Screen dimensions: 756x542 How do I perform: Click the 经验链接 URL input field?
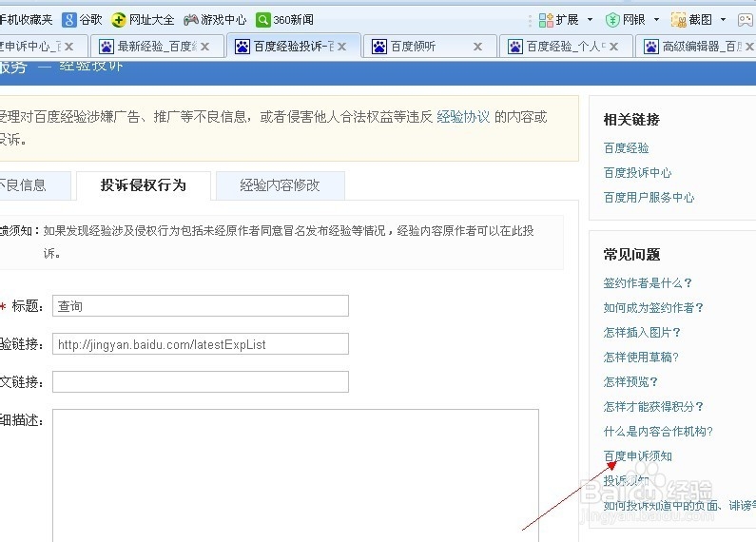click(x=201, y=344)
